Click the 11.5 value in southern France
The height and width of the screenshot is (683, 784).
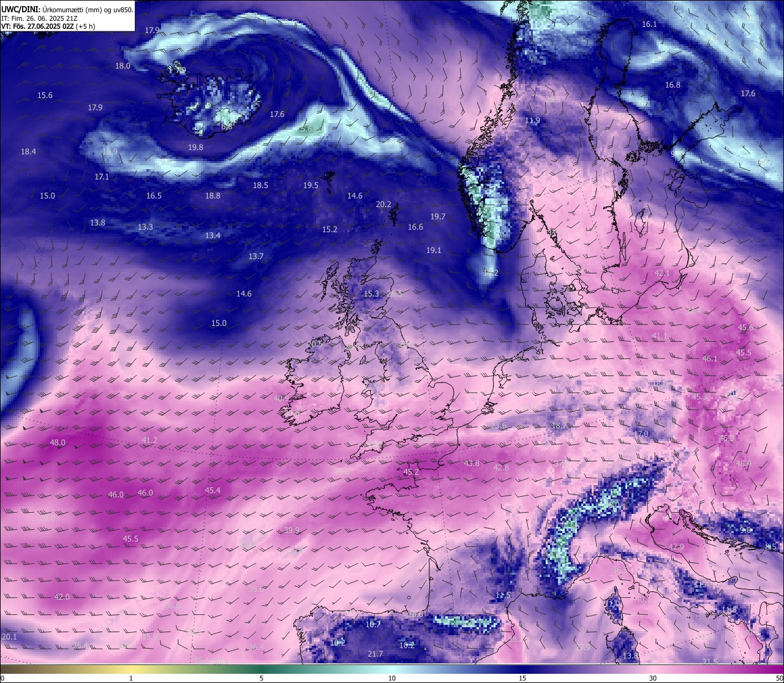[x=503, y=595]
